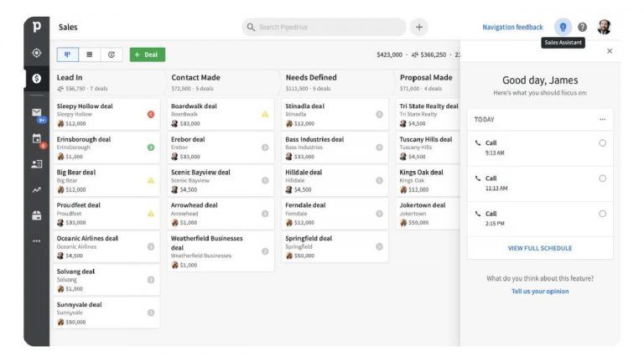Image resolution: width=644 pixels, height=362 pixels.
Task: Toggle the Sales Assistant lightbulb icon
Action: 563,27
